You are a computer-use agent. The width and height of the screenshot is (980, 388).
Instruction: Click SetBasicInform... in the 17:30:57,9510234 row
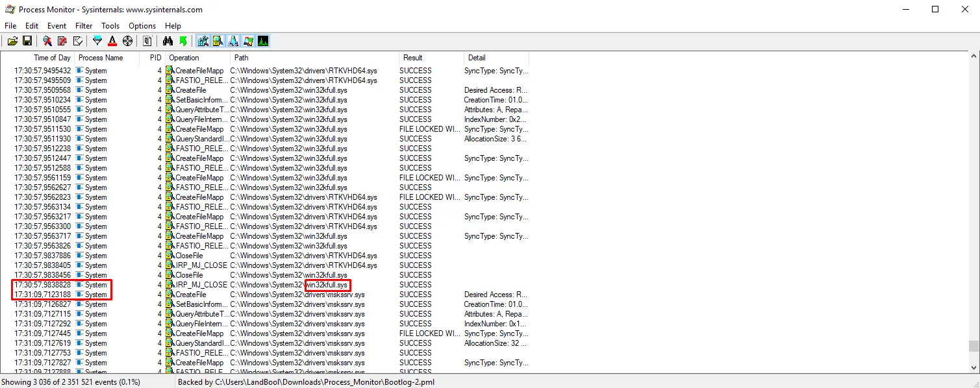point(201,100)
